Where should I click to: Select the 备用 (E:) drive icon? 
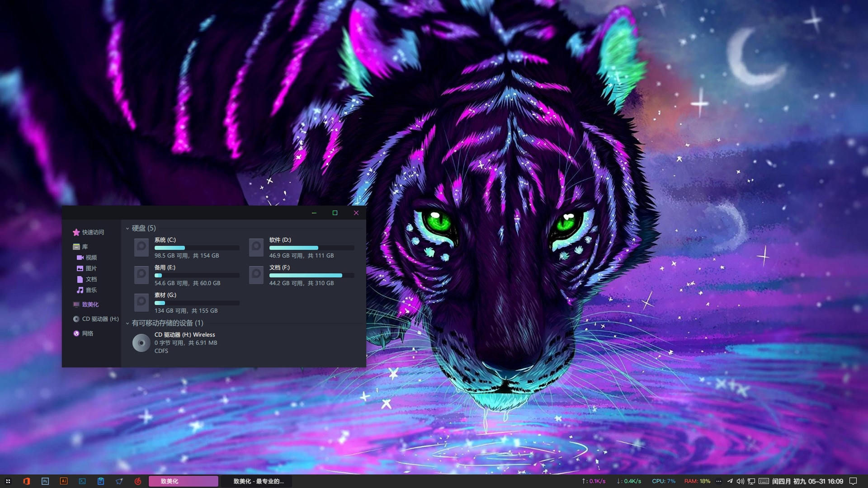pos(142,275)
